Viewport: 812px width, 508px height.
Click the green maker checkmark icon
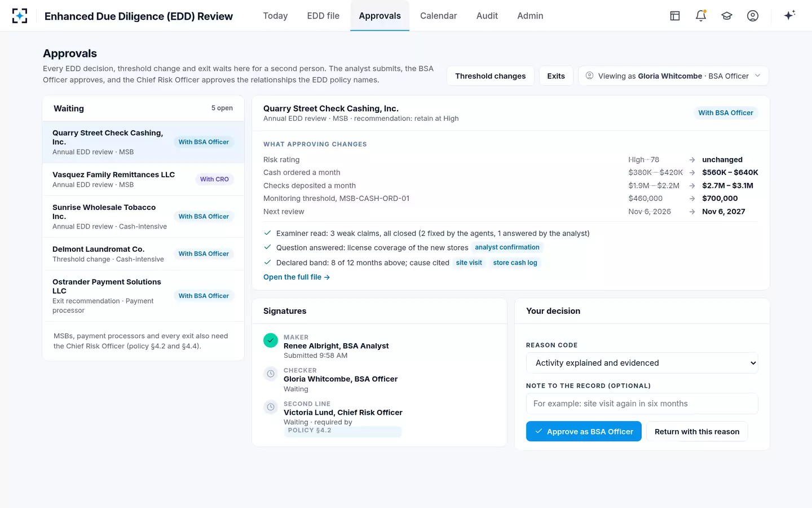coord(271,340)
